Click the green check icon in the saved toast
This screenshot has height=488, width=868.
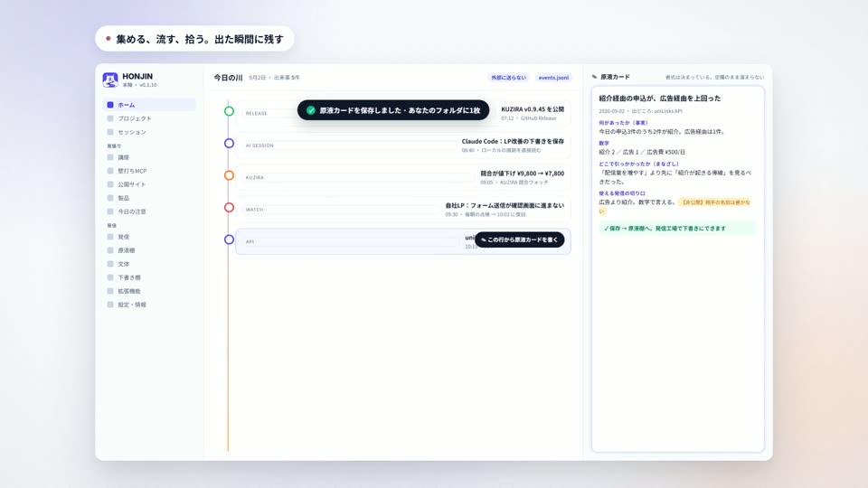pos(311,110)
